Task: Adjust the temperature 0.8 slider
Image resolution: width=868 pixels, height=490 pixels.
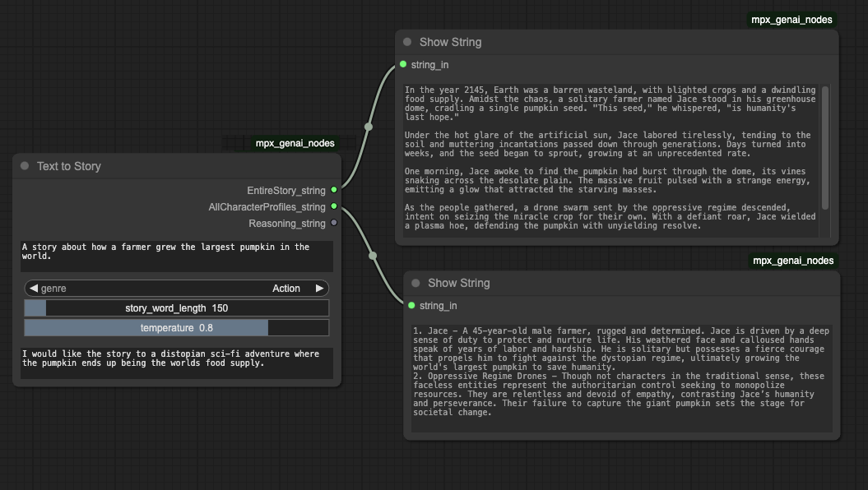Action: pos(177,328)
